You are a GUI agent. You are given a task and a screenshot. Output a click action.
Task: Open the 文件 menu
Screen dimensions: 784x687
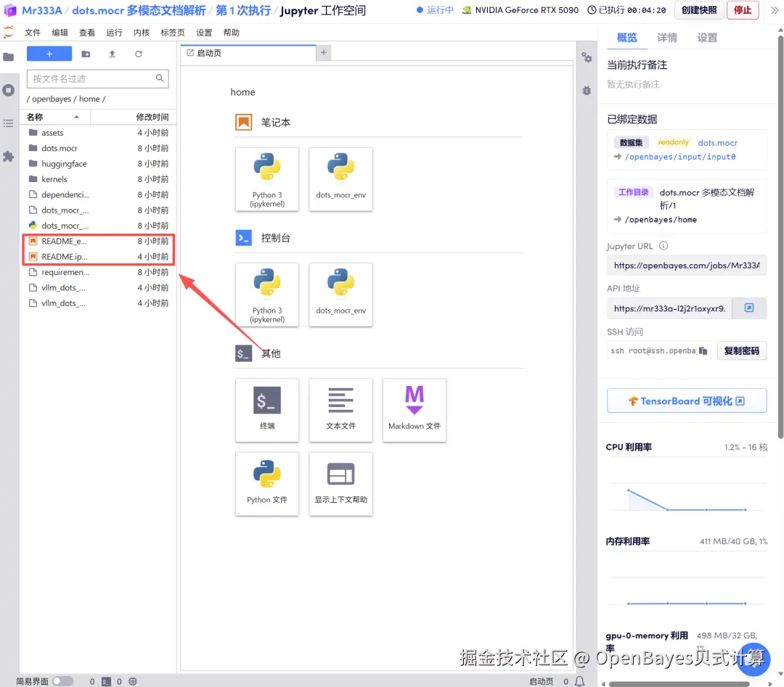[x=33, y=33]
